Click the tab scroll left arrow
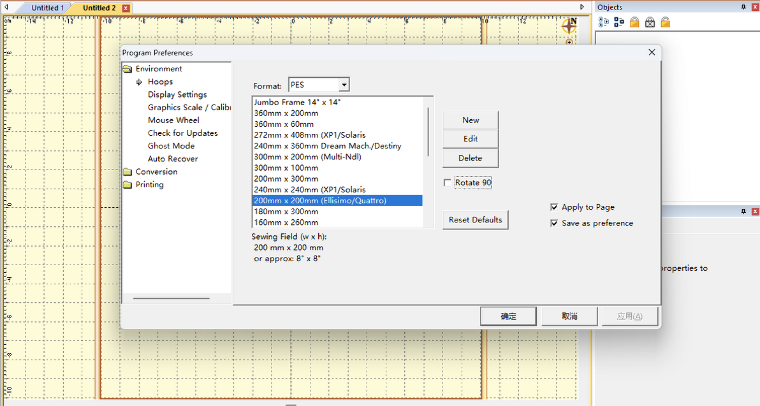This screenshot has width=760, height=406. pos(6,7)
